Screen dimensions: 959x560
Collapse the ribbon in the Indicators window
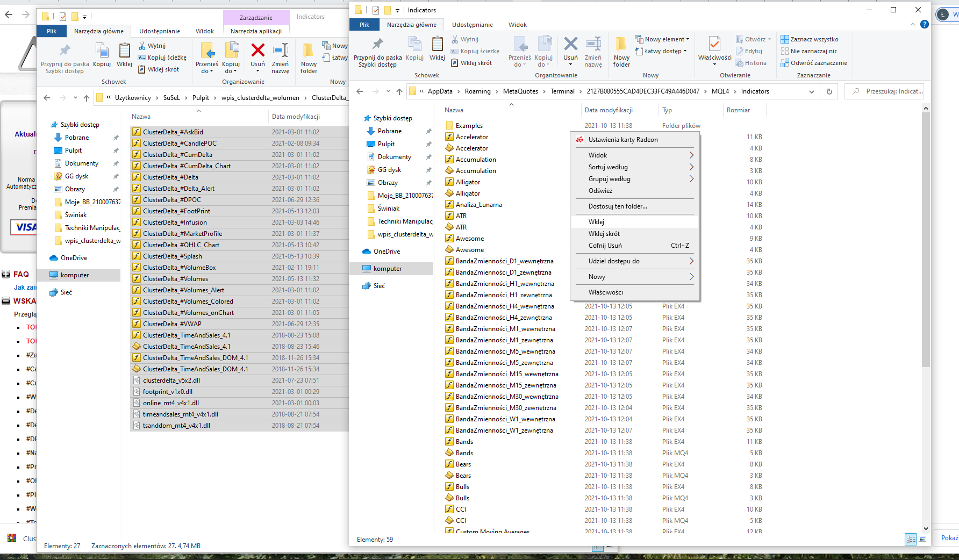point(913,24)
